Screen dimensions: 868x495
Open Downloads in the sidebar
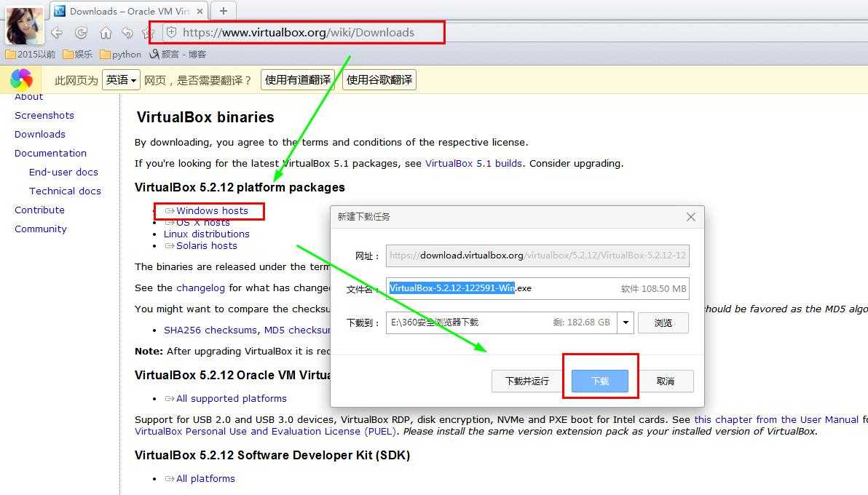click(40, 134)
